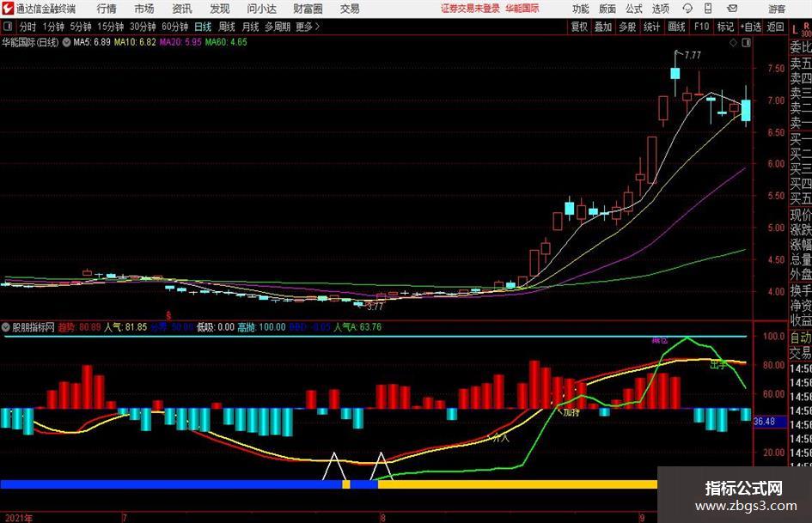Click the MA10: 6.82 label
This screenshot has height=523, width=812.
pyautogui.click(x=135, y=42)
